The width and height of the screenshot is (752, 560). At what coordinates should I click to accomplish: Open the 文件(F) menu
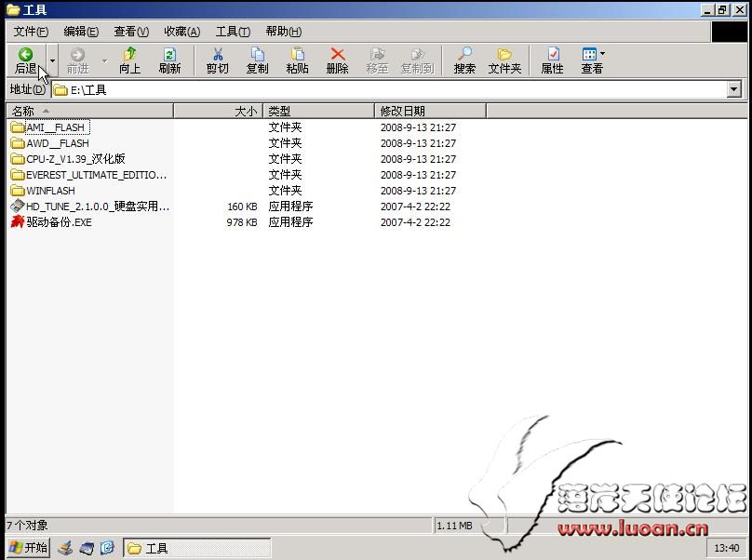[x=31, y=32]
